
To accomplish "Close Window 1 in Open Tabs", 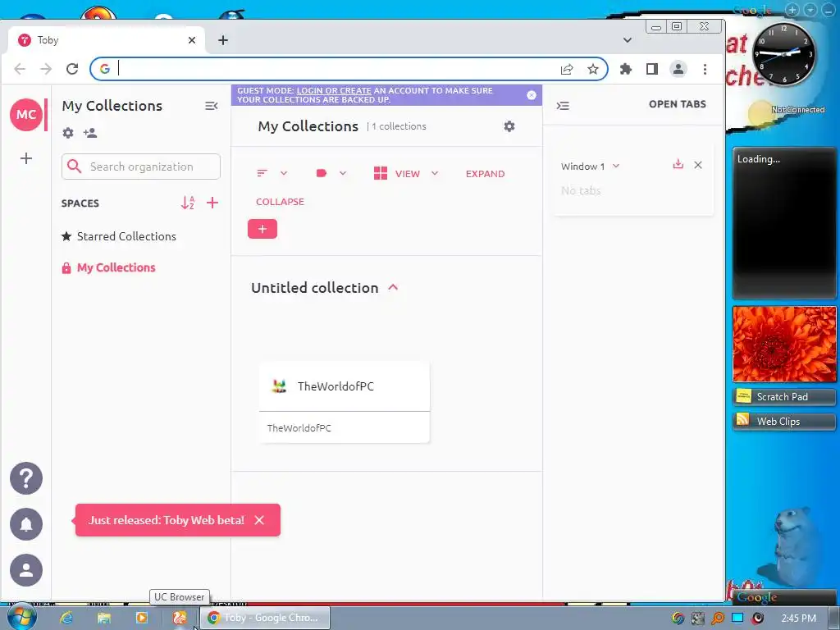I will [x=698, y=165].
